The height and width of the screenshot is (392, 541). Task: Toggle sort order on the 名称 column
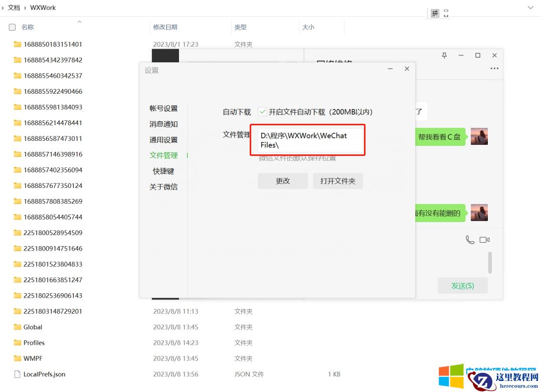(x=28, y=27)
